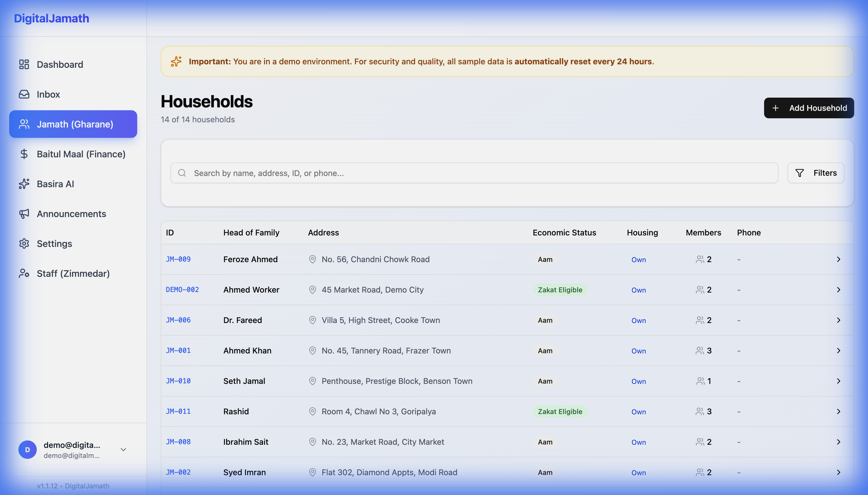
Task: Select Jamath (Gharane) menu item
Action: [x=73, y=124]
